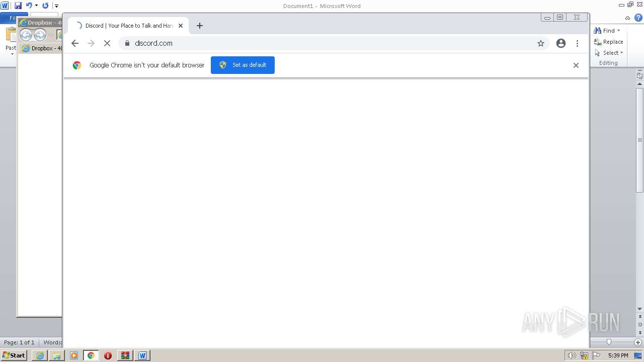Image resolution: width=644 pixels, height=362 pixels.
Task: Click the Word application icon in title bar
Action: click(5, 6)
